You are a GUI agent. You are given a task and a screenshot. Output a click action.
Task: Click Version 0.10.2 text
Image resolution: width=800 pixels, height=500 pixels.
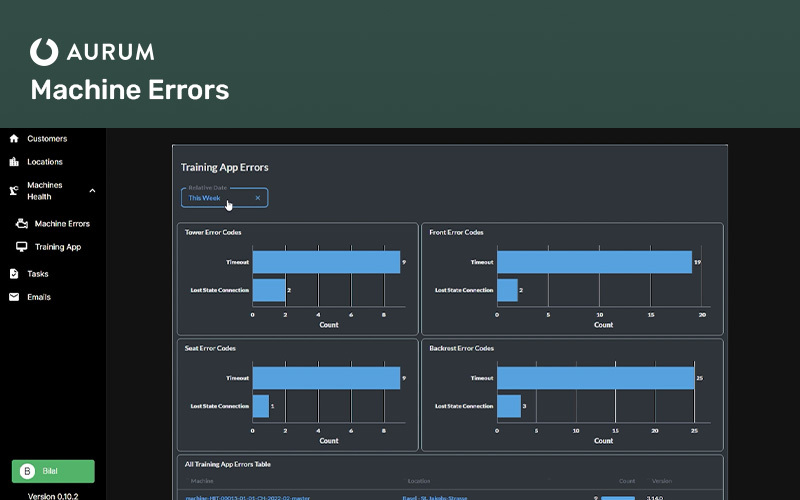53,496
